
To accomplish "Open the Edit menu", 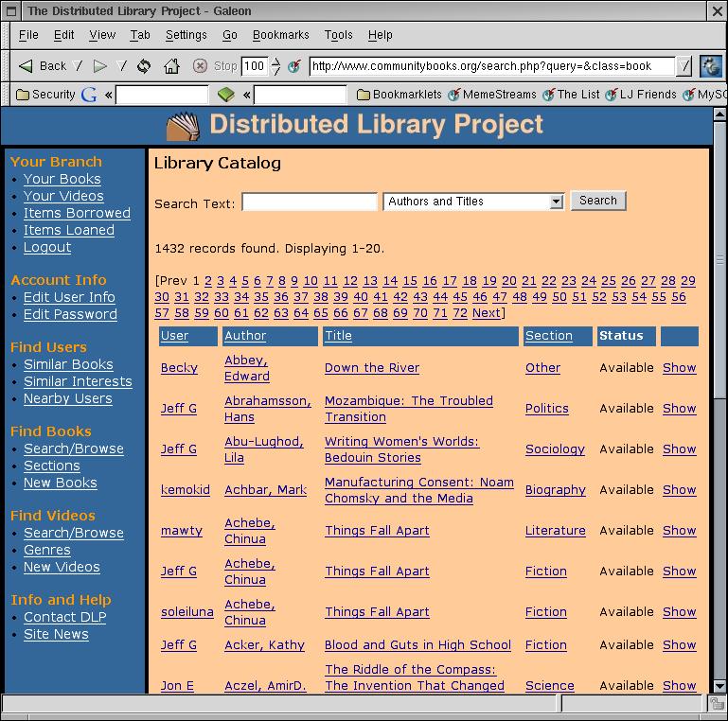I will 63,35.
